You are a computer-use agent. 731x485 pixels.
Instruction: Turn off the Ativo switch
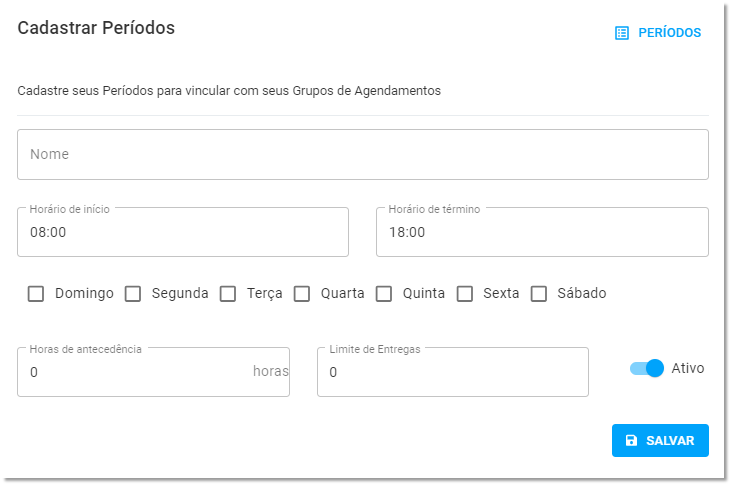(x=647, y=368)
